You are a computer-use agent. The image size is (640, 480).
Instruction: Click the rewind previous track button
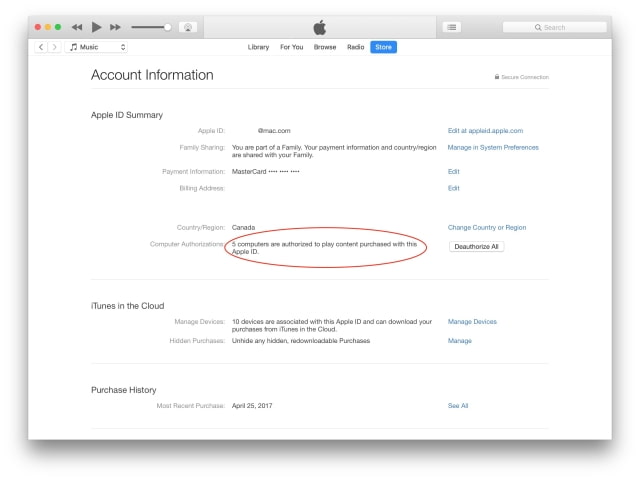(x=77, y=27)
